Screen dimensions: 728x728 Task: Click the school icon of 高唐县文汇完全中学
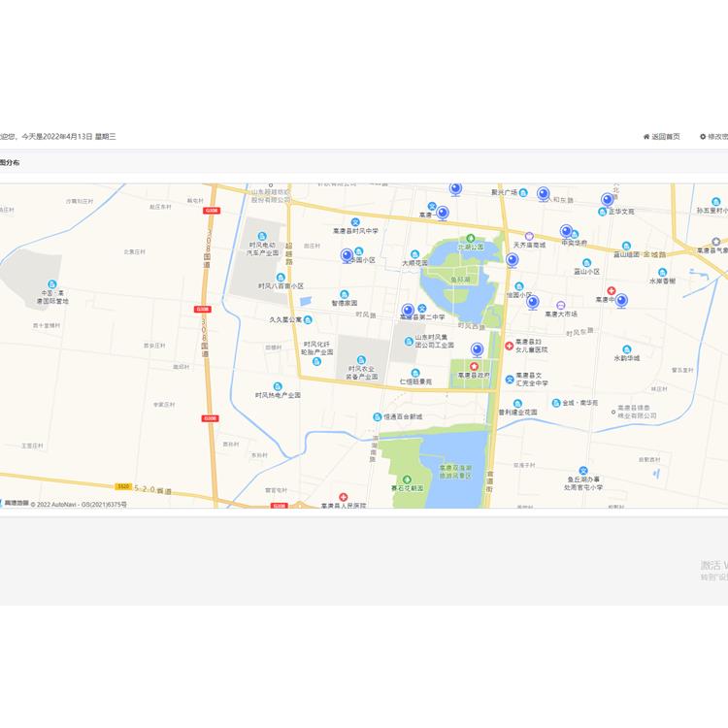click(x=510, y=380)
